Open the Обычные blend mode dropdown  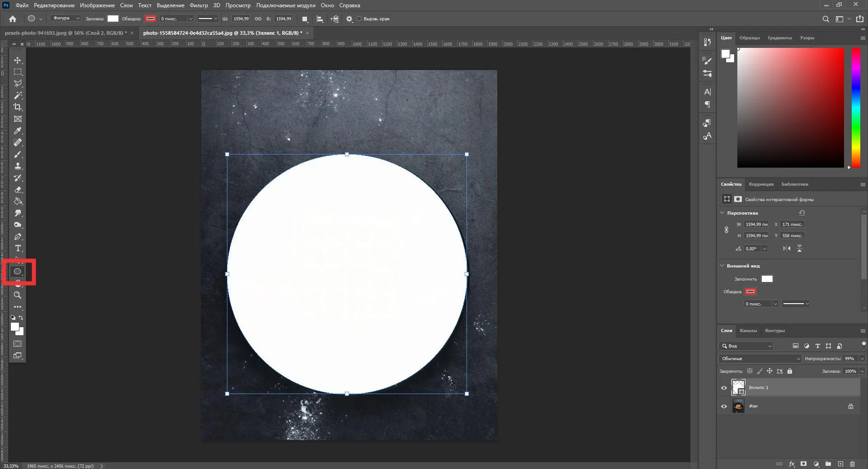760,358
